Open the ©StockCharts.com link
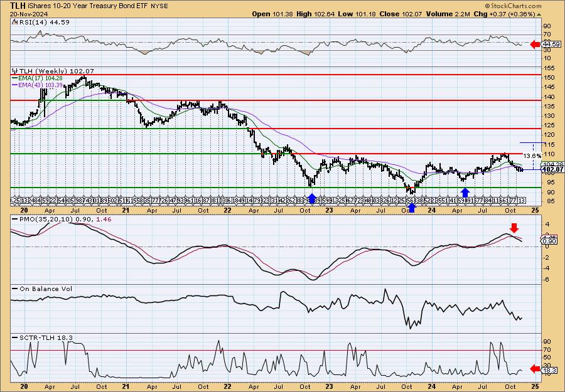The image size is (565, 392). tap(513, 6)
